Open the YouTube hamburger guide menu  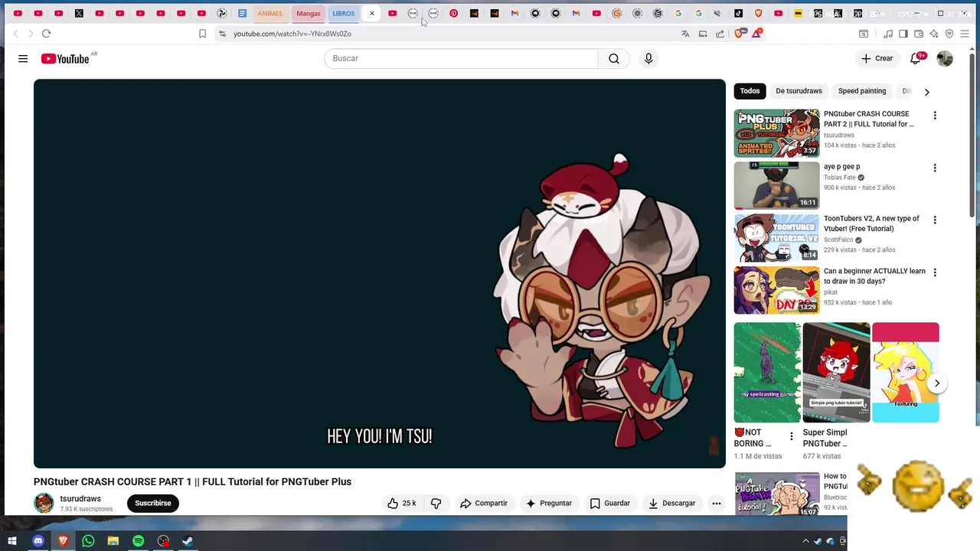click(23, 59)
